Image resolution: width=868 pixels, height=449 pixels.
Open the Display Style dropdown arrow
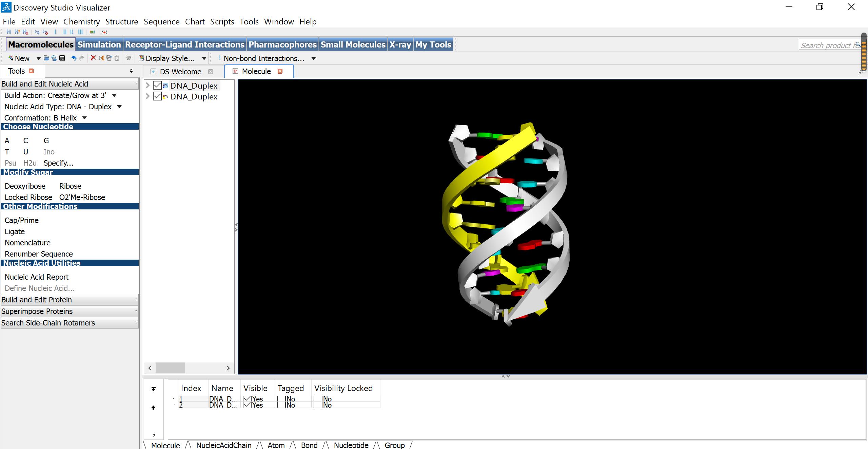click(x=204, y=58)
